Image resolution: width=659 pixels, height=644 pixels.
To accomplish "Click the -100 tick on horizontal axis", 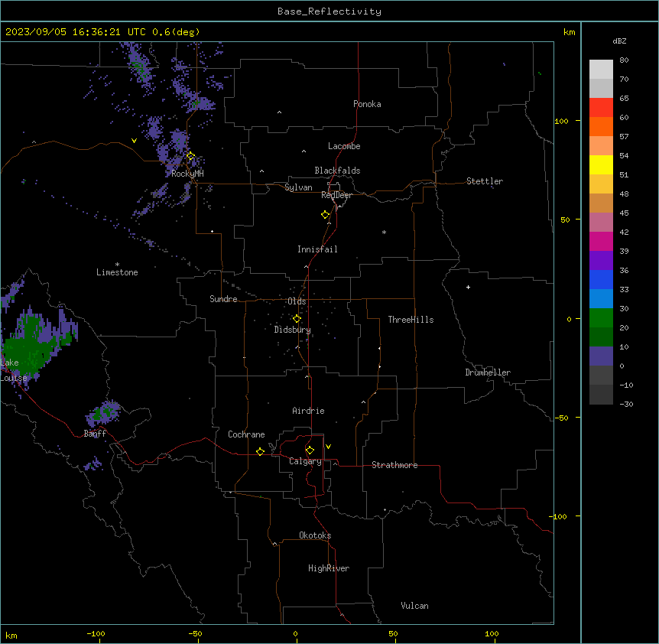I will click(96, 633).
